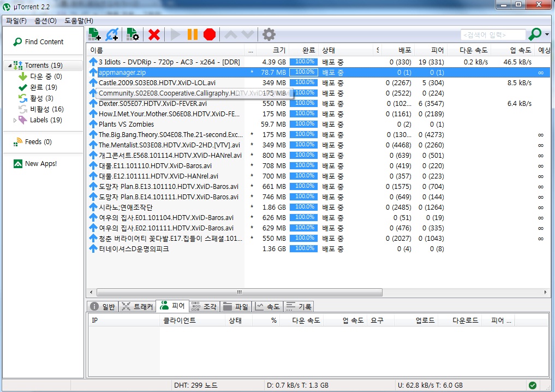The height and width of the screenshot is (392, 555).
Task: Switch to the 트래커 tab
Action: 137,307
